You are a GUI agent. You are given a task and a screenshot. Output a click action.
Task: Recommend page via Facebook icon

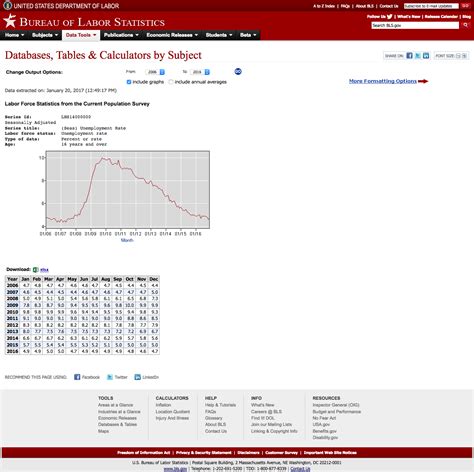(77, 377)
